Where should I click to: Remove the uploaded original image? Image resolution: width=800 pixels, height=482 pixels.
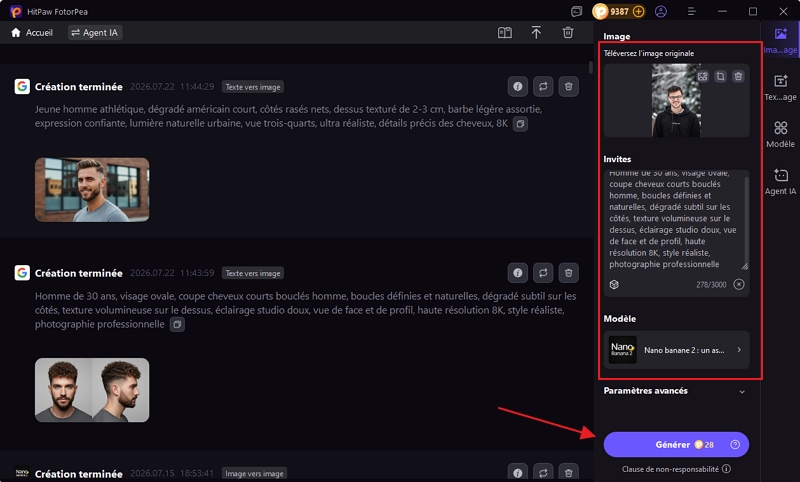(738, 77)
